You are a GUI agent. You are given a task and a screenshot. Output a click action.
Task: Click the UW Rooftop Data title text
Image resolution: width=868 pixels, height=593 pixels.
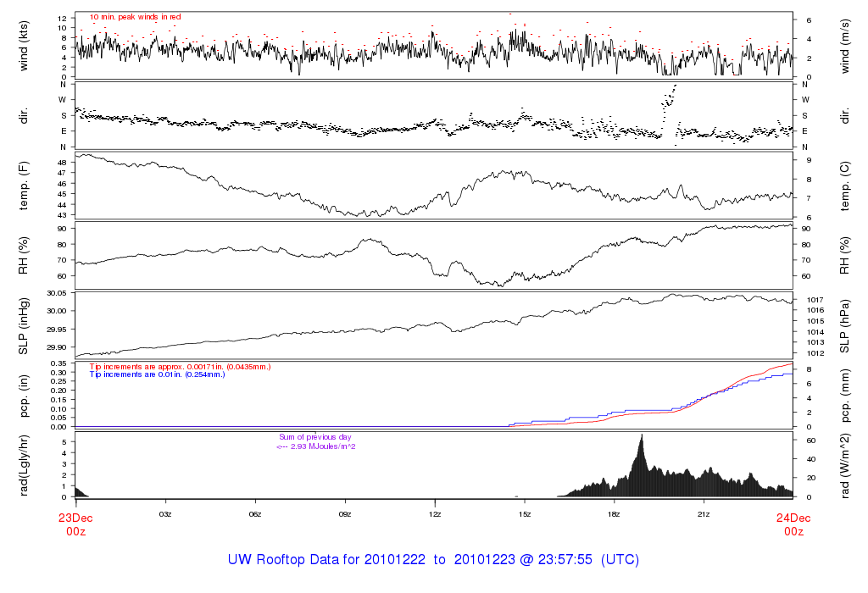tap(433, 560)
